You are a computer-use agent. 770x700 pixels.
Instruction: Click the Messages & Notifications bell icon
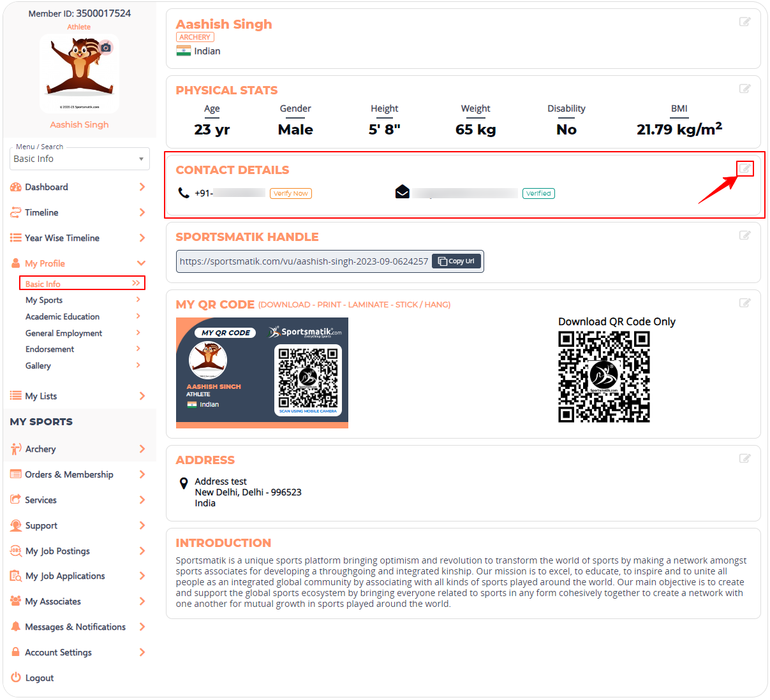click(16, 627)
